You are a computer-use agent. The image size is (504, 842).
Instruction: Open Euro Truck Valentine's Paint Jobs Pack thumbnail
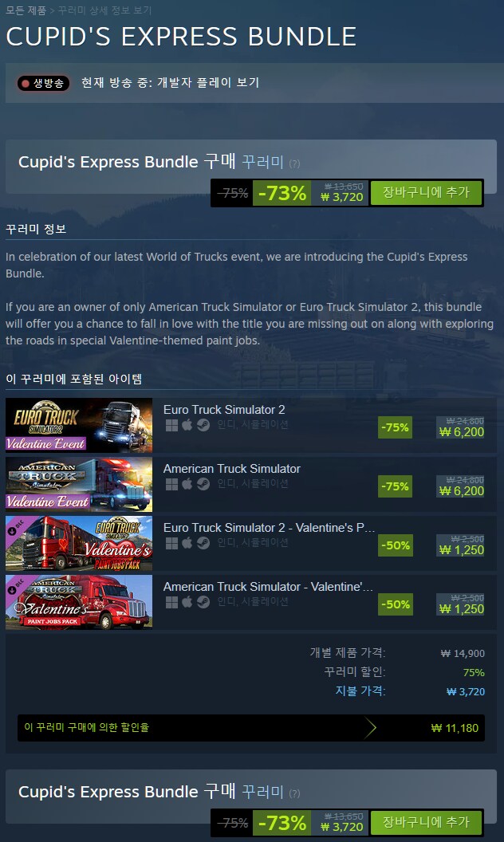pos(79,544)
